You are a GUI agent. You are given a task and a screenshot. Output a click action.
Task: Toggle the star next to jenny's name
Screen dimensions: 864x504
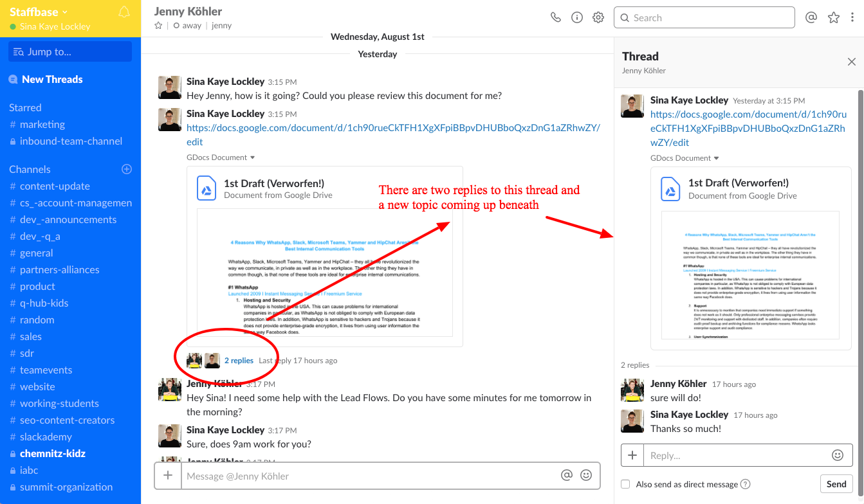point(158,25)
